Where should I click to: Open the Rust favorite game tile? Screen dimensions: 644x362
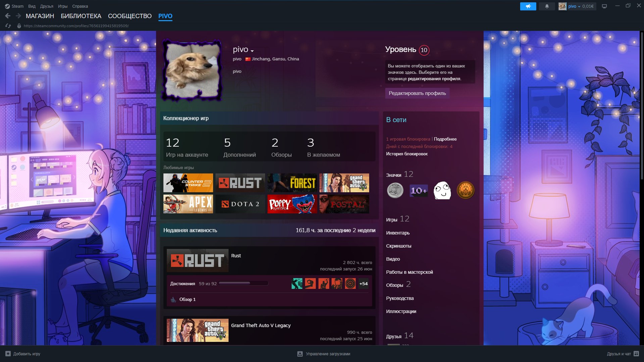coord(240,183)
